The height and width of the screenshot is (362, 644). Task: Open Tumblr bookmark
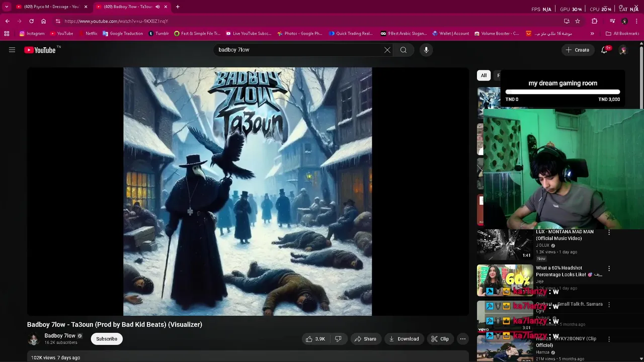(x=158, y=34)
